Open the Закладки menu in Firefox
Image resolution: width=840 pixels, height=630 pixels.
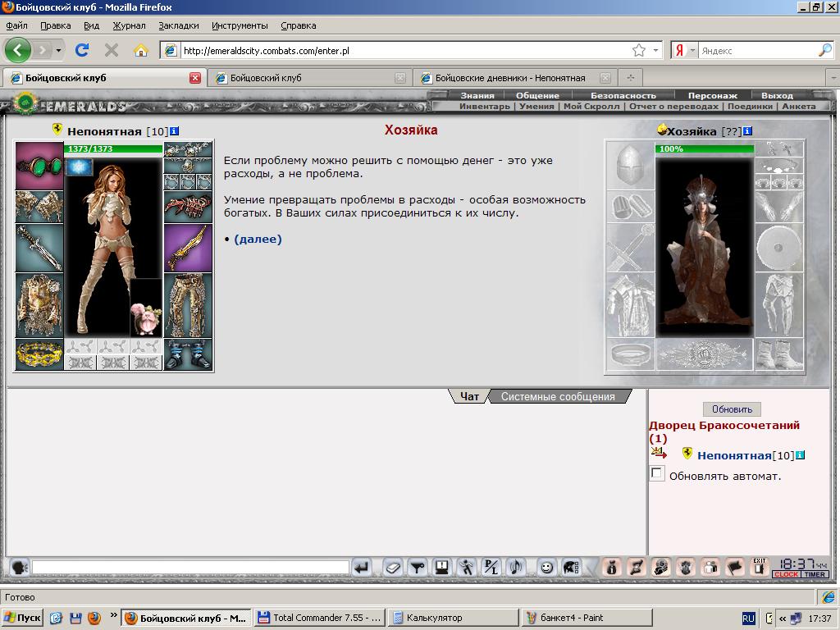178,25
